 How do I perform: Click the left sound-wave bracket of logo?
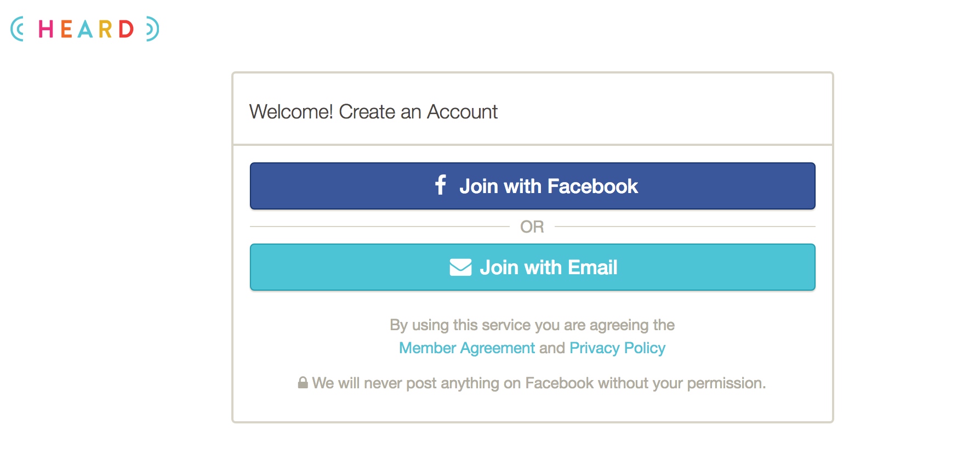(x=18, y=29)
